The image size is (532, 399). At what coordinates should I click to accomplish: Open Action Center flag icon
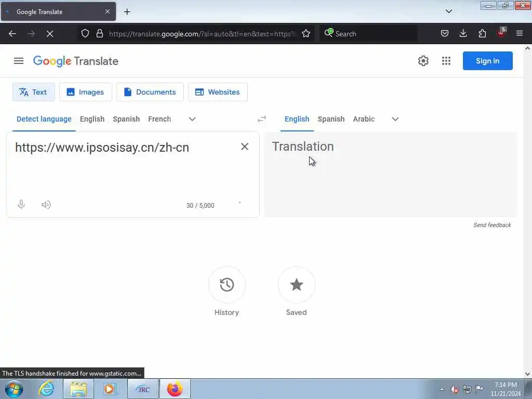point(479,389)
